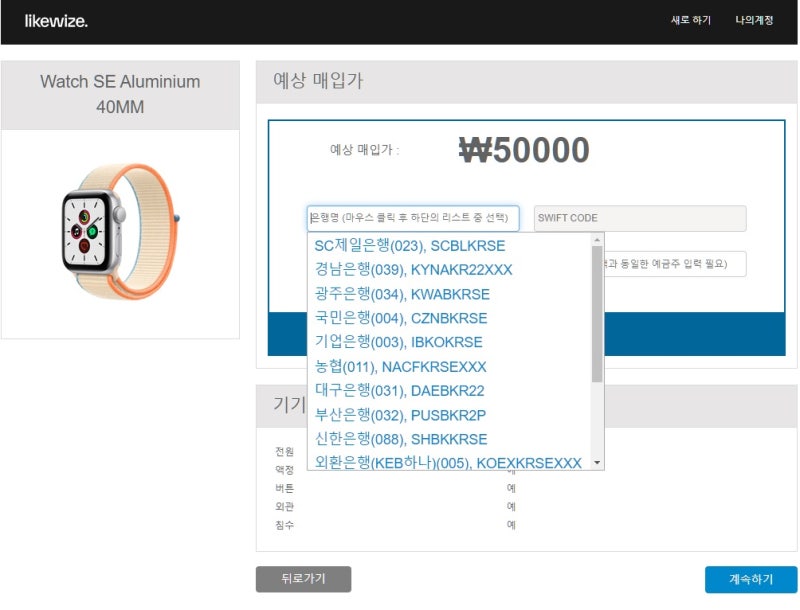800x610 pixels.
Task: Click the 예 answer in the 침수 row
Action: pos(511,525)
